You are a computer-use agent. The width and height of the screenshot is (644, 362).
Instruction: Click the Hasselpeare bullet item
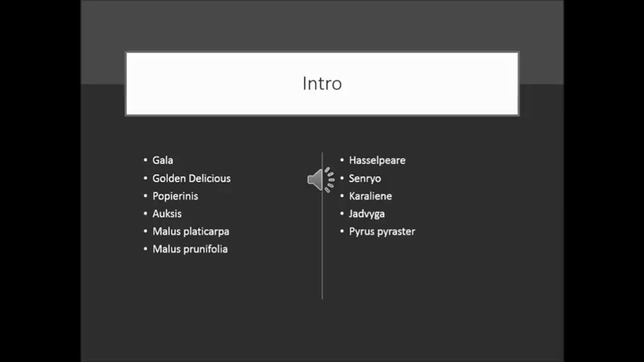[377, 160]
